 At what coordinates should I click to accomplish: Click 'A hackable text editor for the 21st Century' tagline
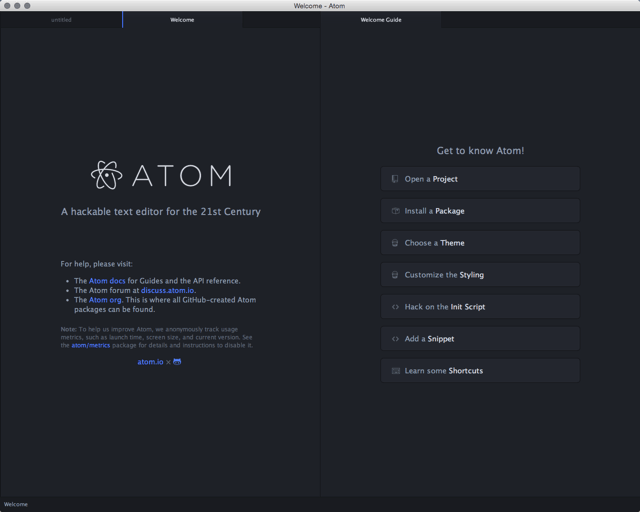point(161,211)
